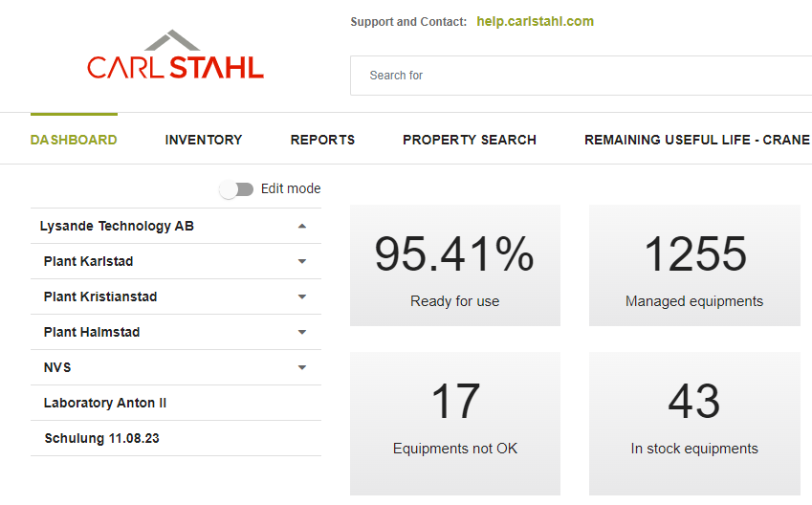Open the 95.41% Ready for use tile
This screenshot has width=812, height=505.
click(x=454, y=266)
